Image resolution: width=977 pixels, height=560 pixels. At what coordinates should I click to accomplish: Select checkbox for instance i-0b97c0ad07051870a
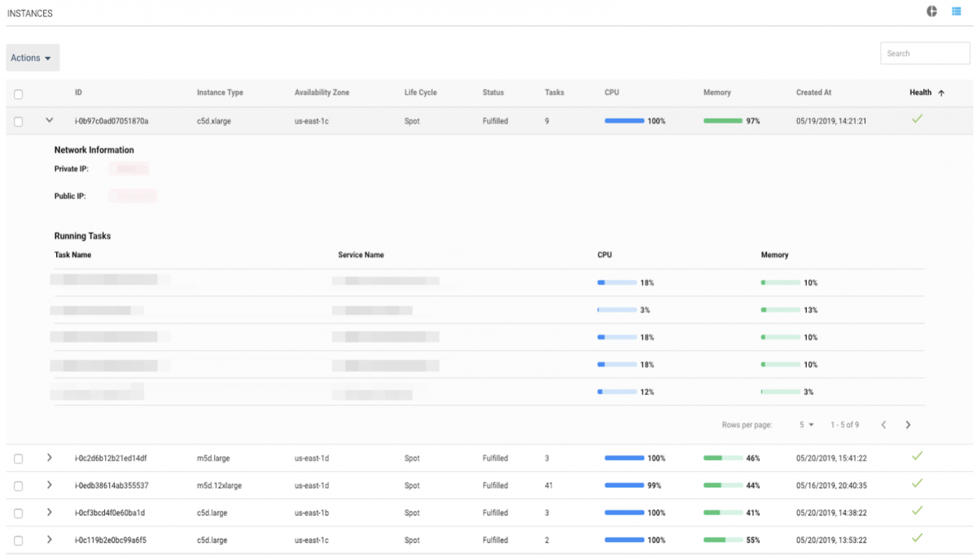coord(18,121)
